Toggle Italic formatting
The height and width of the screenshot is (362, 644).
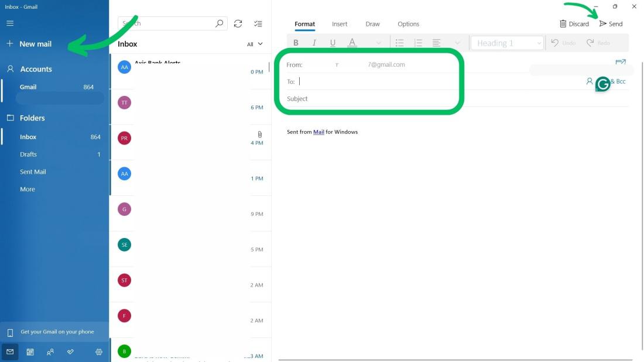314,43
